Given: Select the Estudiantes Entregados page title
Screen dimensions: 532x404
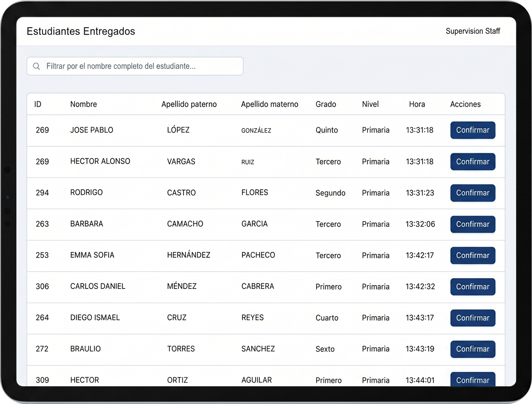Looking at the screenshot, I should 81,31.
